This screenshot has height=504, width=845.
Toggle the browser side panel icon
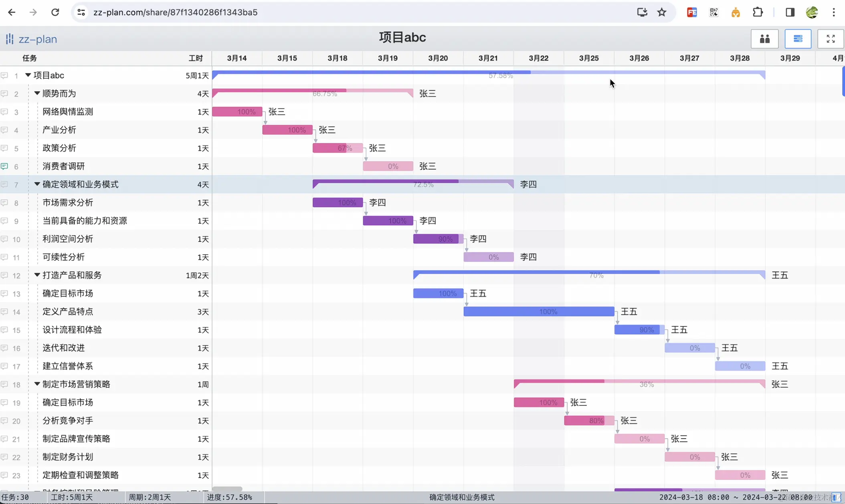[790, 12]
